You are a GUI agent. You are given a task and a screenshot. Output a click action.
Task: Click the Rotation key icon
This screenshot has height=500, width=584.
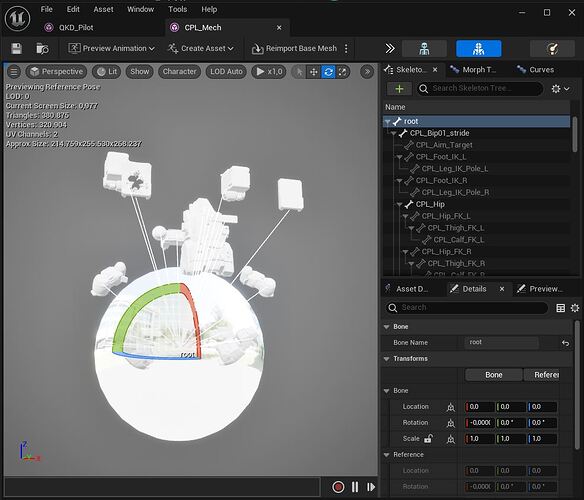451,423
